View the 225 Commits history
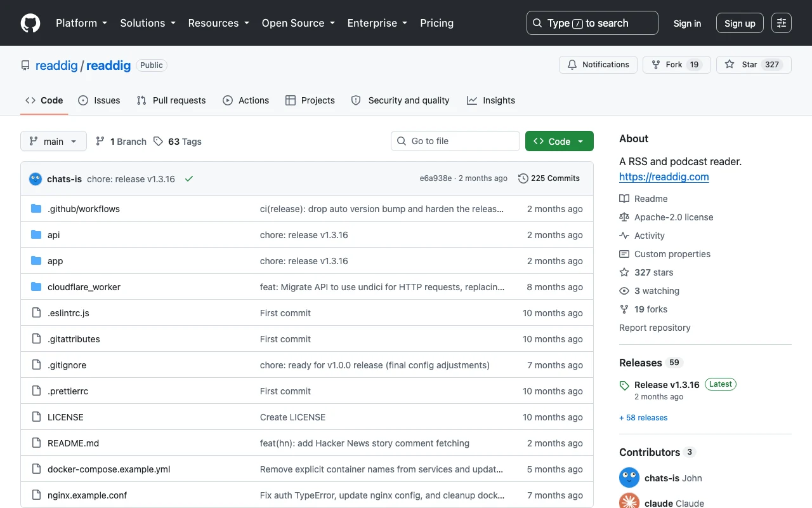 pyautogui.click(x=549, y=178)
